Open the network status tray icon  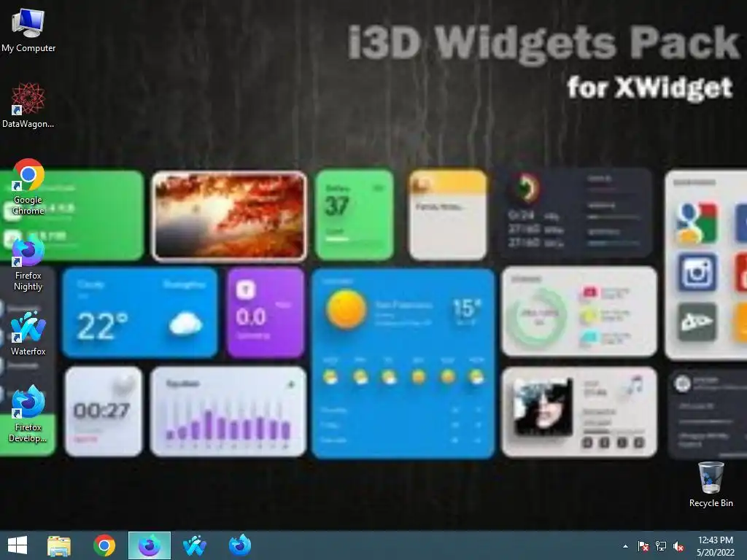[661, 546]
